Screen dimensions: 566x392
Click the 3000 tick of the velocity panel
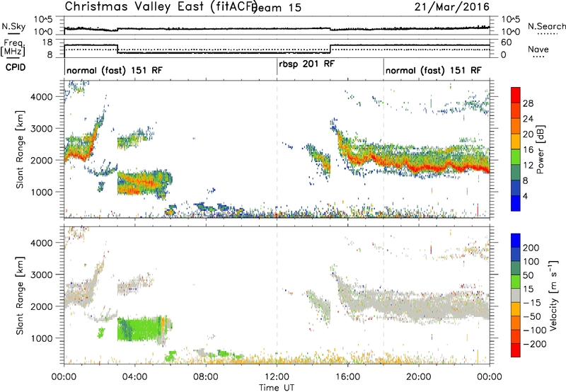click(x=41, y=275)
